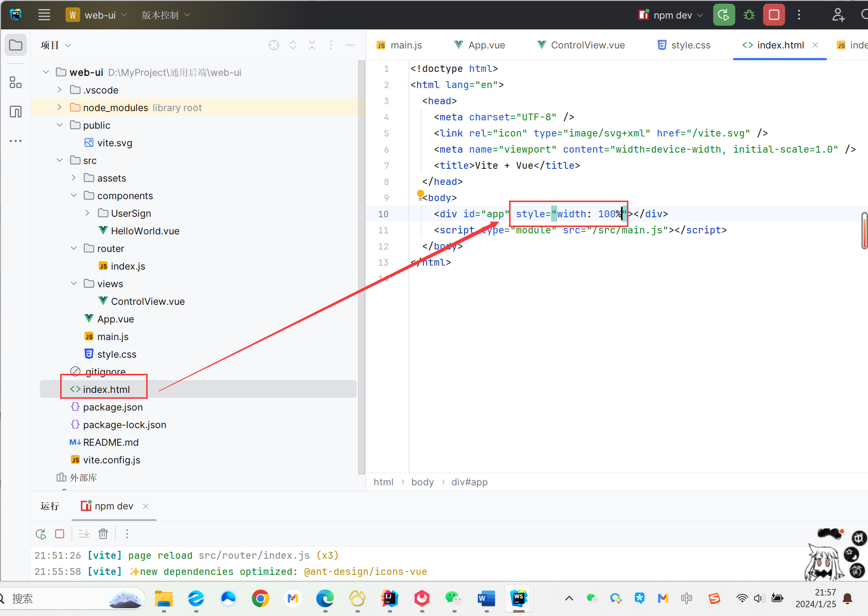Open more run actions menu in title bar
Screen dimensions: 868x616
tap(799, 15)
